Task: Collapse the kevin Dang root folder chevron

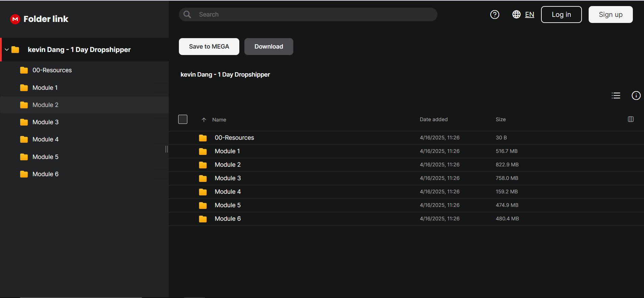Action: (7, 50)
